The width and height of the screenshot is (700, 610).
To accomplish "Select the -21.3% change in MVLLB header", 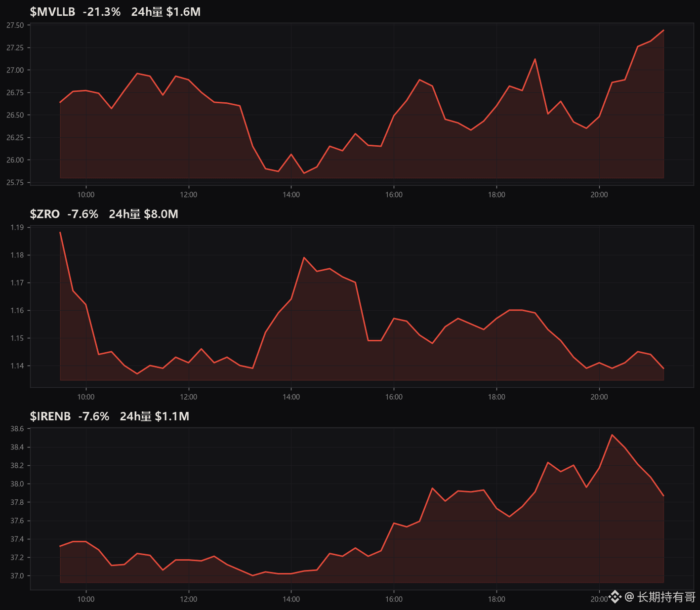I will point(102,12).
